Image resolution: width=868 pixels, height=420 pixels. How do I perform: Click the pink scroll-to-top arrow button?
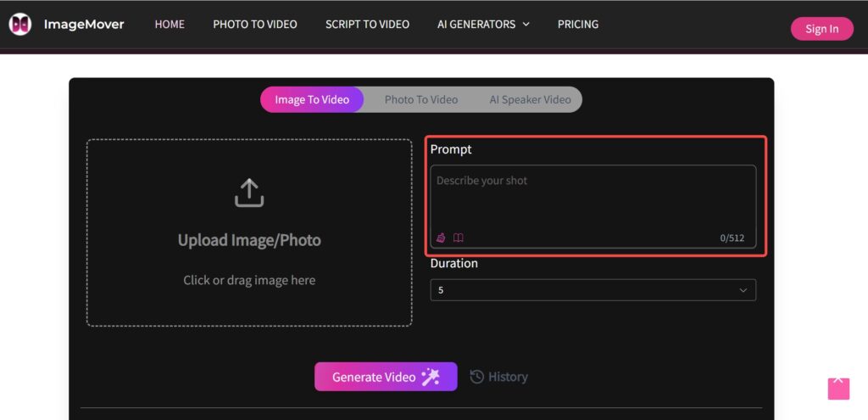click(838, 389)
